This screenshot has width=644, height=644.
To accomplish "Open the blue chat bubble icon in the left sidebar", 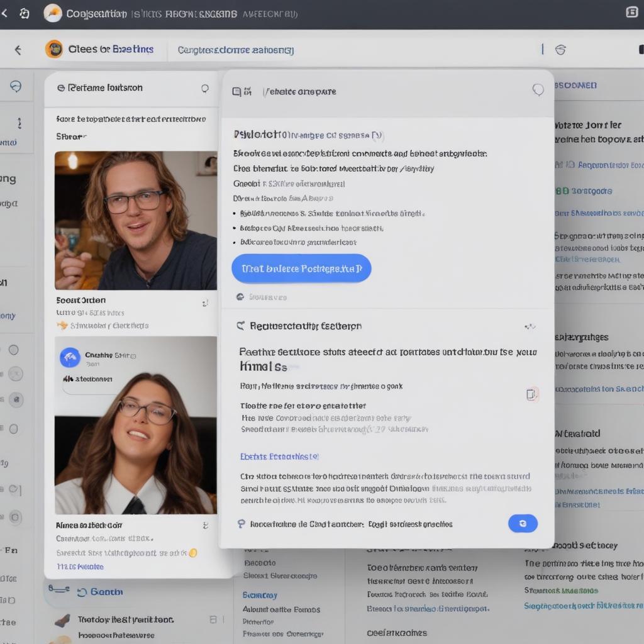I will pos(16,86).
